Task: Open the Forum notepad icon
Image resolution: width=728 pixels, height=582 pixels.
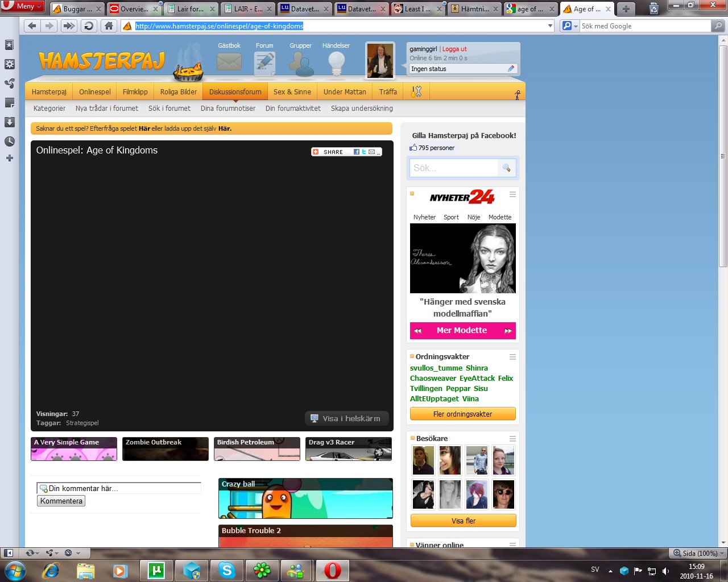Action: coord(264,63)
